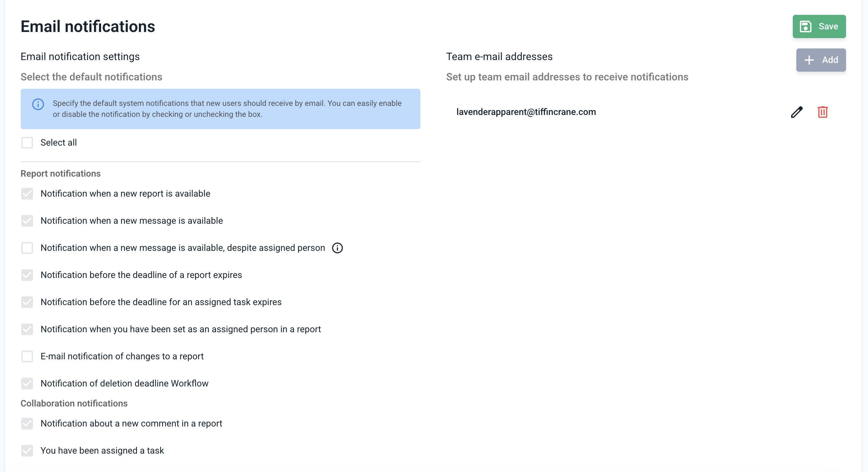Click the lavenderapparent@tiffincrane.com email entry
This screenshot has height=472, width=868.
coord(526,112)
